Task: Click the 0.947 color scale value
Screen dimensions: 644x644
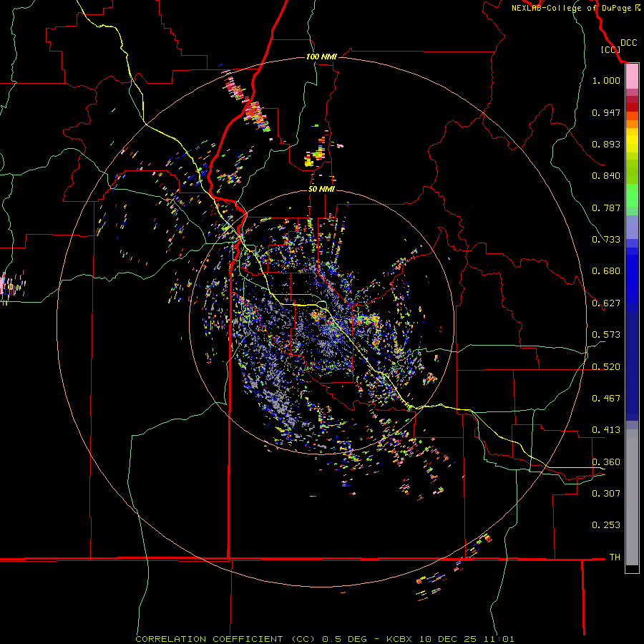Action: pos(606,112)
